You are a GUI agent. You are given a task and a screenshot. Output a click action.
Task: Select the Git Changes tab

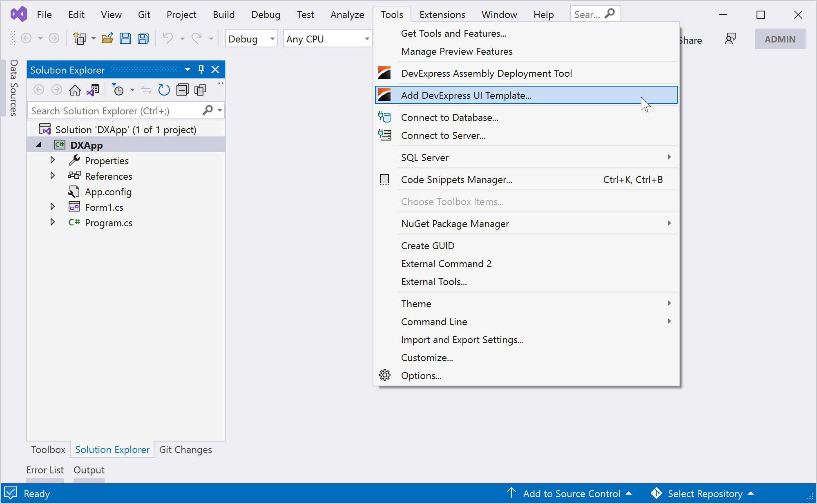click(185, 449)
